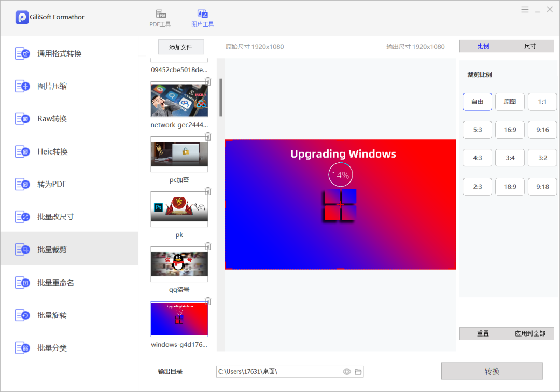This screenshot has width=560, height=392.
Task: Select the 批量裁剪 icon
Action: (22, 249)
